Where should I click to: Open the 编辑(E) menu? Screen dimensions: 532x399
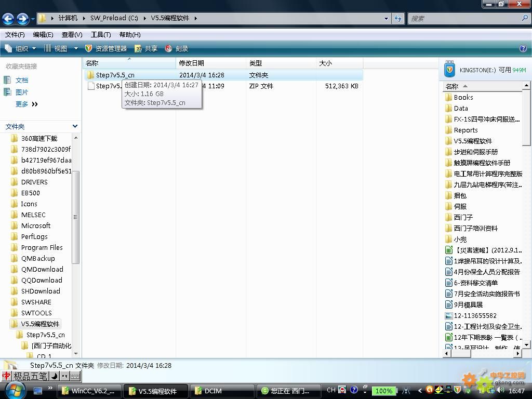[43, 35]
